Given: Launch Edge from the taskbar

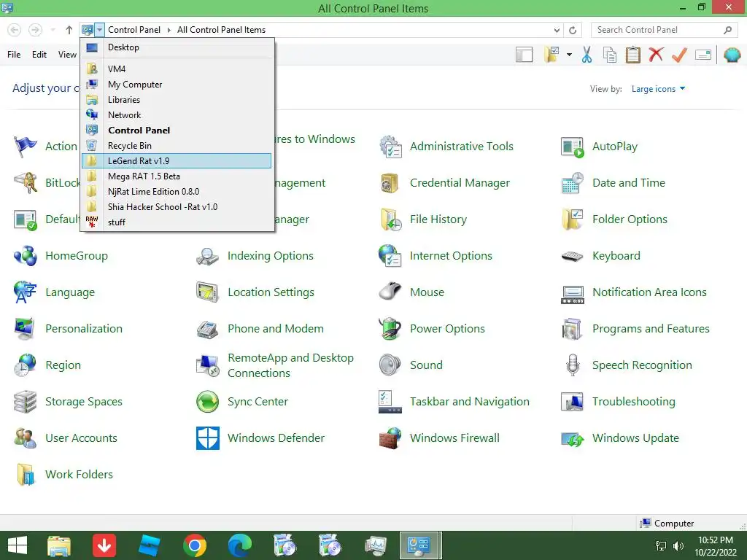Looking at the screenshot, I should 239,545.
